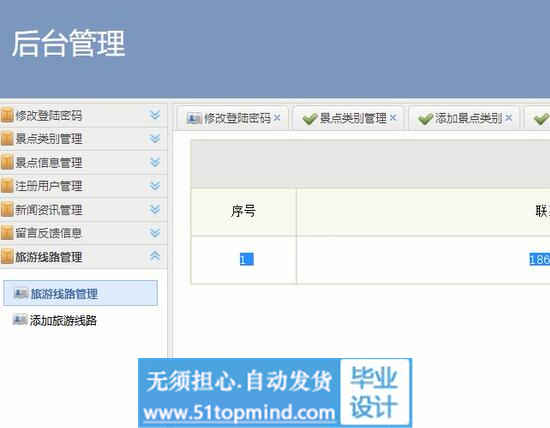
Task: Click folder icon beside 留言反馈信息
Action: click(x=7, y=233)
